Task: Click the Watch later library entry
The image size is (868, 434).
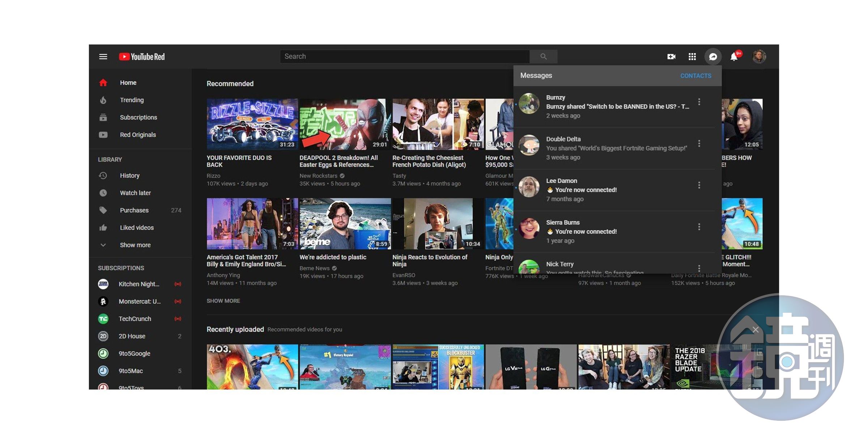Action: pos(141,193)
